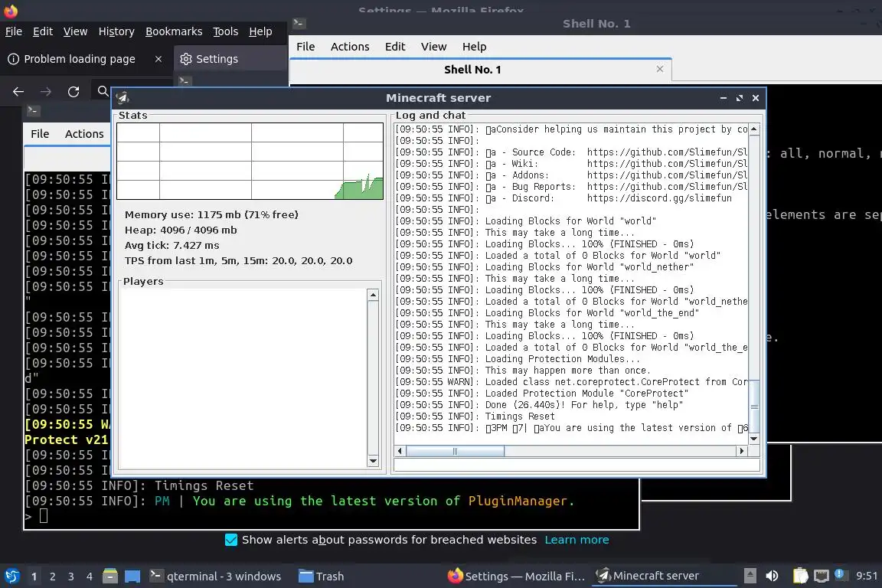This screenshot has height=588, width=882.
Task: Open File menu in Shell No. 1 window
Action: click(x=305, y=47)
